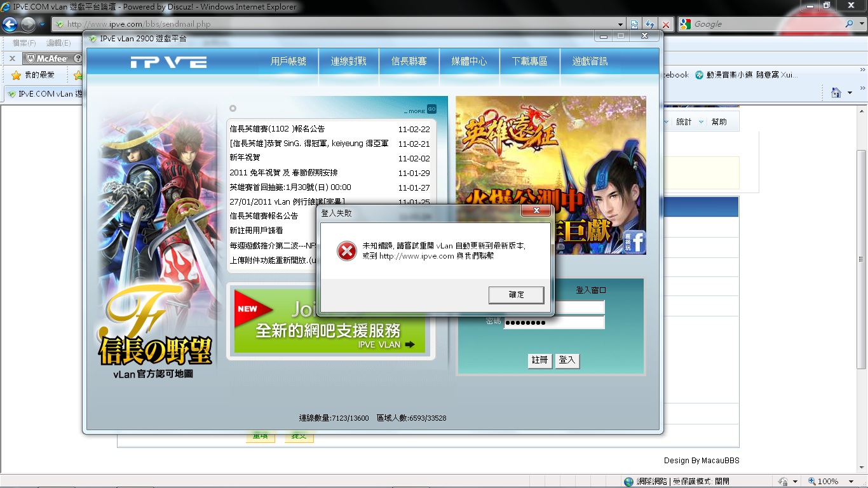Click the McAfee toolbar logo button
The height and width of the screenshot is (488, 868).
tap(46, 58)
